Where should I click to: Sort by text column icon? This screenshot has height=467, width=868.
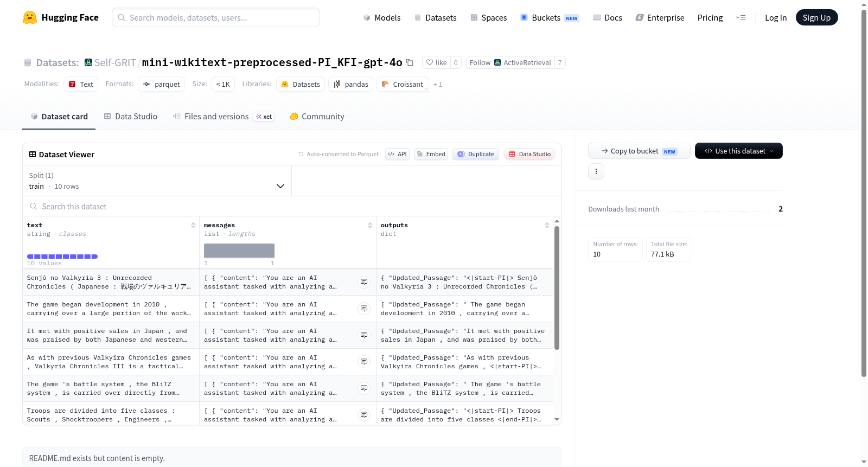coord(193,225)
